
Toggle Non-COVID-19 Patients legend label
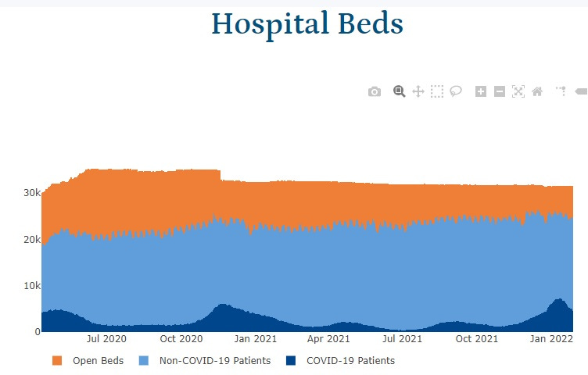[215, 360]
